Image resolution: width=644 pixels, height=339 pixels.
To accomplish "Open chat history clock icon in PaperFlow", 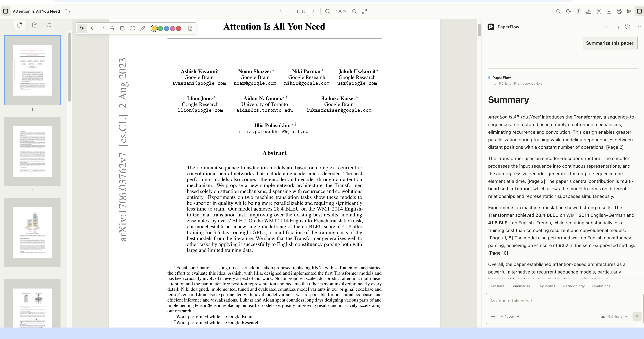I will click(x=627, y=27).
